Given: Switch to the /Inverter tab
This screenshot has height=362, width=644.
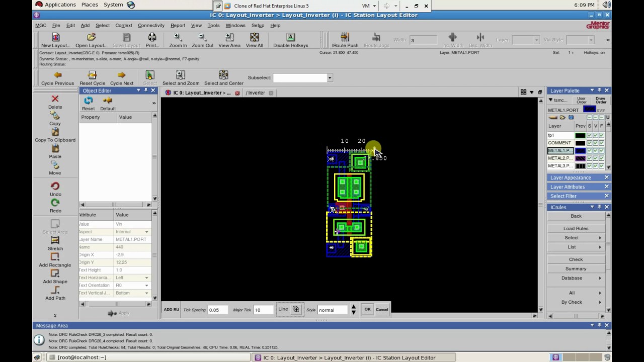Looking at the screenshot, I should pos(256,93).
